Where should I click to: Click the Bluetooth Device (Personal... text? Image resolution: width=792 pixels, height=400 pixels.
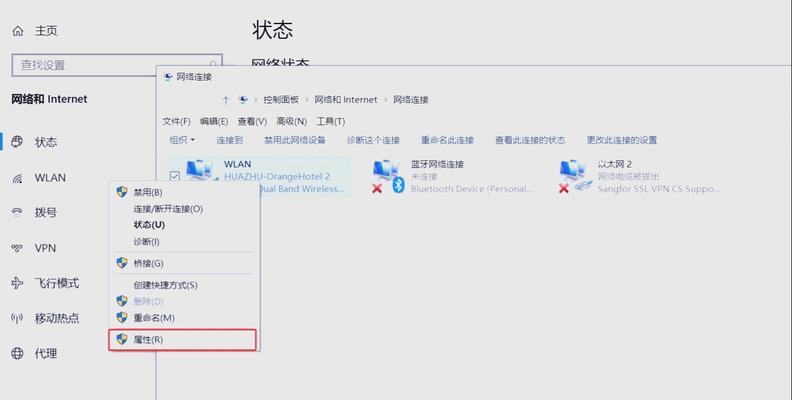472,189
